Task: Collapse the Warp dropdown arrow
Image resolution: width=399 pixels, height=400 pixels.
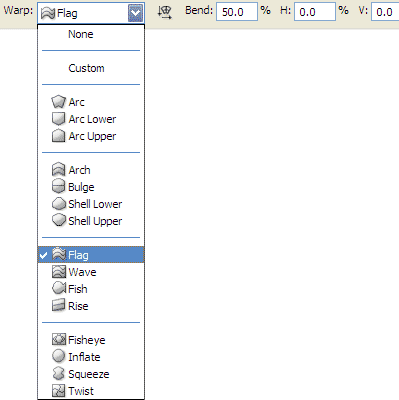Action: pos(135,13)
